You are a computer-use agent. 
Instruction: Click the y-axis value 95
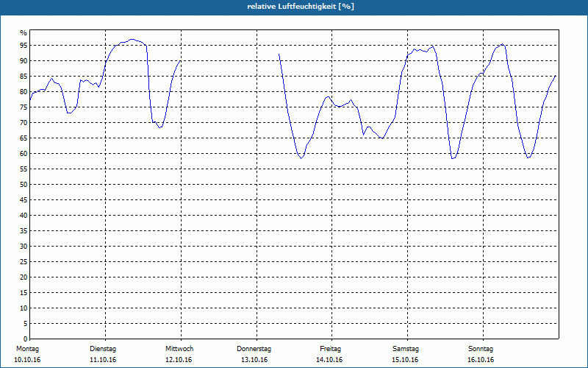[24, 46]
